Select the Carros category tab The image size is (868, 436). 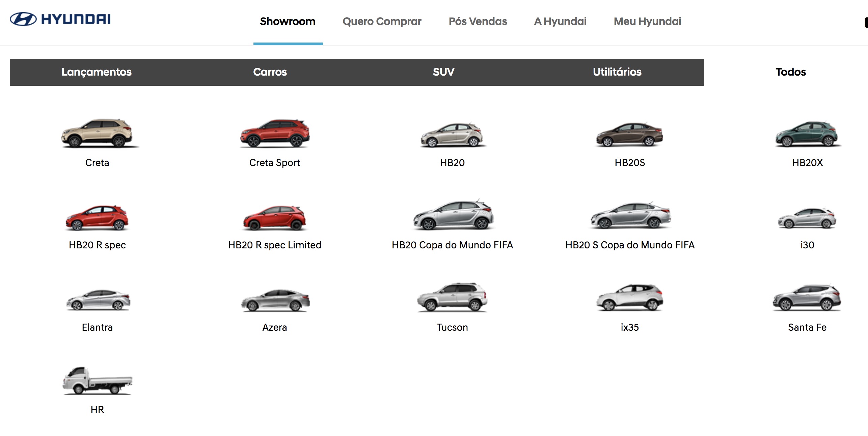(270, 72)
